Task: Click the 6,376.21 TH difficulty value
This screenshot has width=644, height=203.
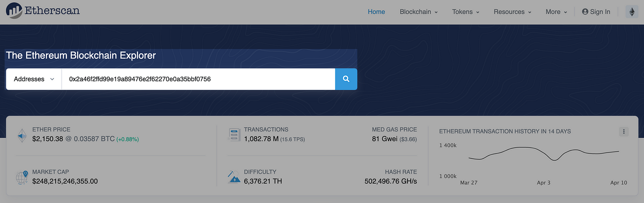Action: 263,181
